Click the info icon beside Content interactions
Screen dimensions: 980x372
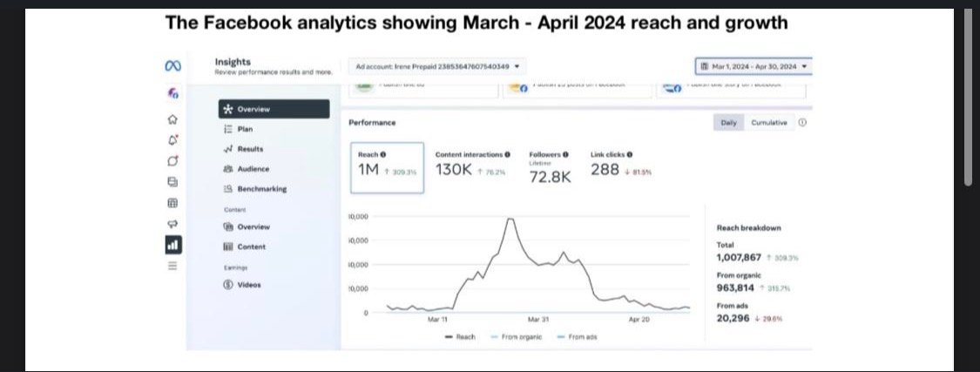click(508, 154)
